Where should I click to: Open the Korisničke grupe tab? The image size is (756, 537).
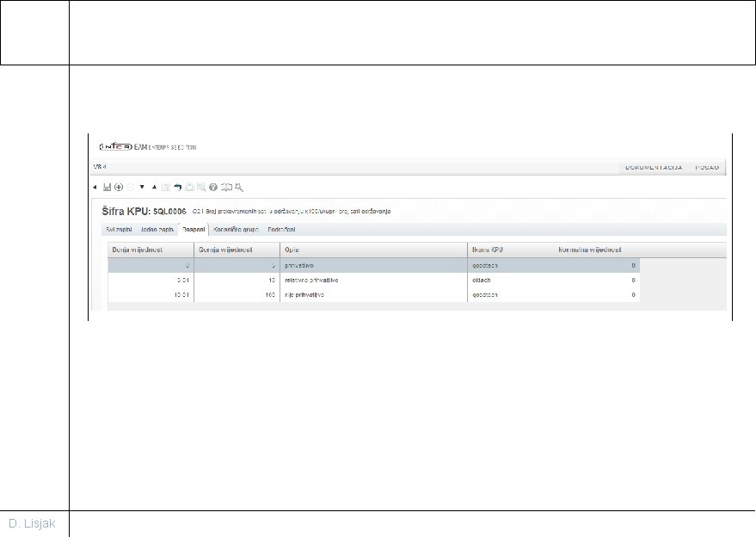tap(236, 230)
